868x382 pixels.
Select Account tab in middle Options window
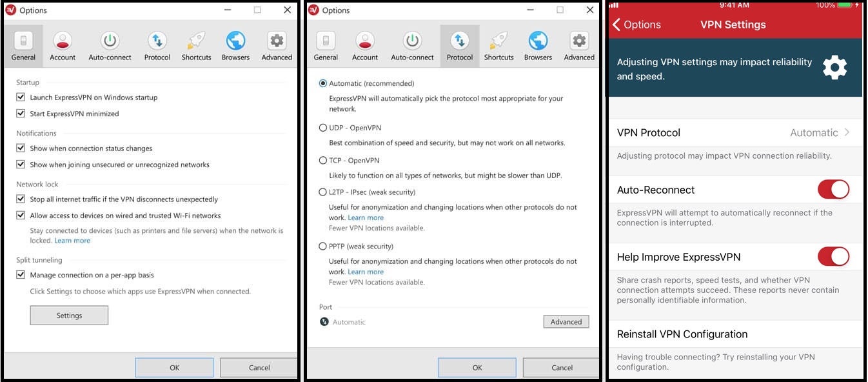pyautogui.click(x=365, y=46)
